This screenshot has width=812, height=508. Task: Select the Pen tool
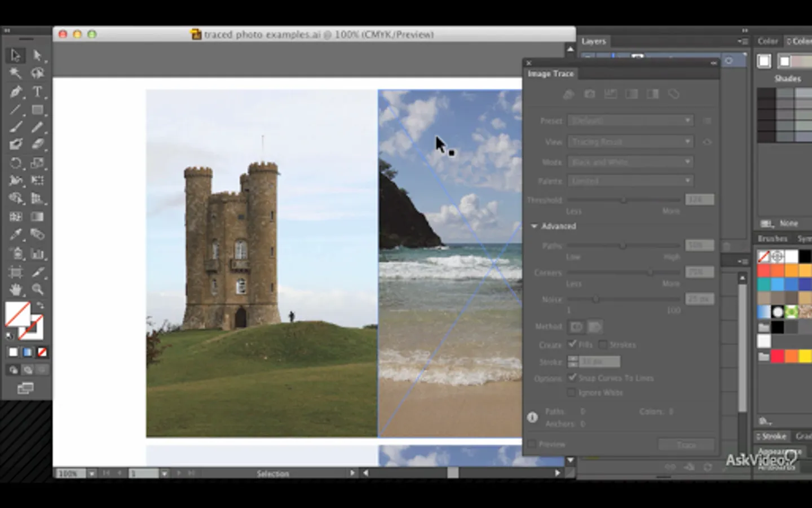[x=15, y=91]
